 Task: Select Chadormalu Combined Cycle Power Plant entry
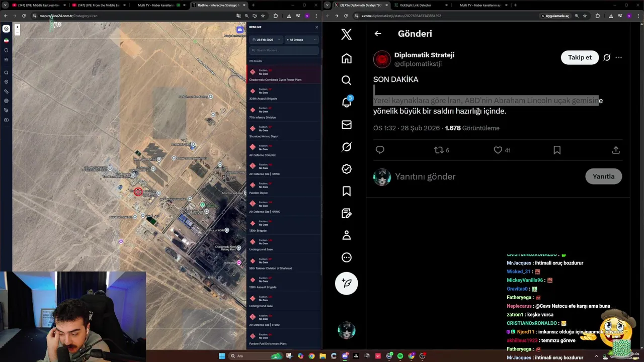pos(284,75)
